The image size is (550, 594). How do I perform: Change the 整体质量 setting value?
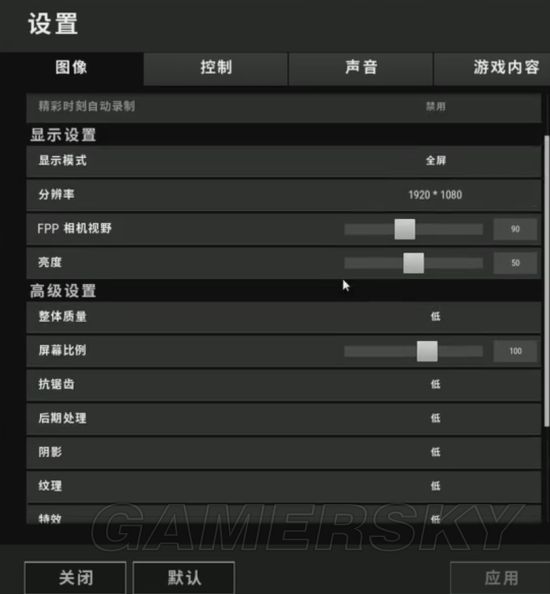[x=436, y=316]
